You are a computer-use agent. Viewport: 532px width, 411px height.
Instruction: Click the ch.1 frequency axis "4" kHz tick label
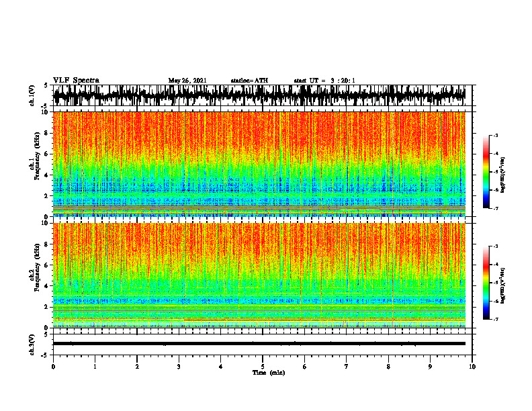(x=46, y=175)
